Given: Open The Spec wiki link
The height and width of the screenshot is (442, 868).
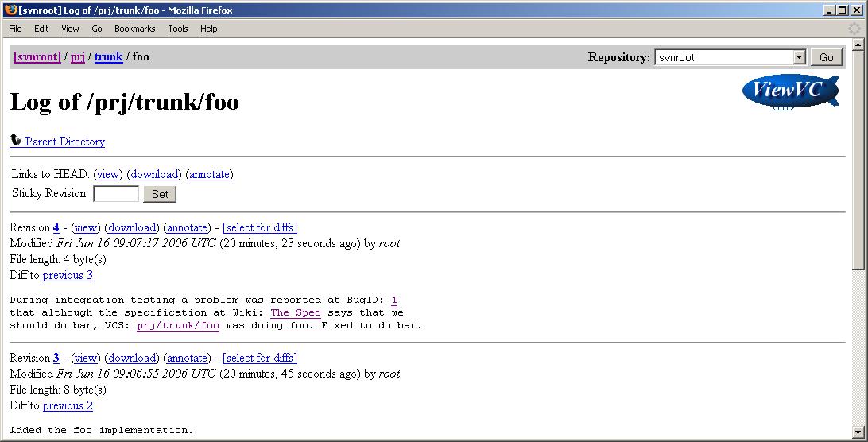Looking at the screenshot, I should [x=296, y=312].
